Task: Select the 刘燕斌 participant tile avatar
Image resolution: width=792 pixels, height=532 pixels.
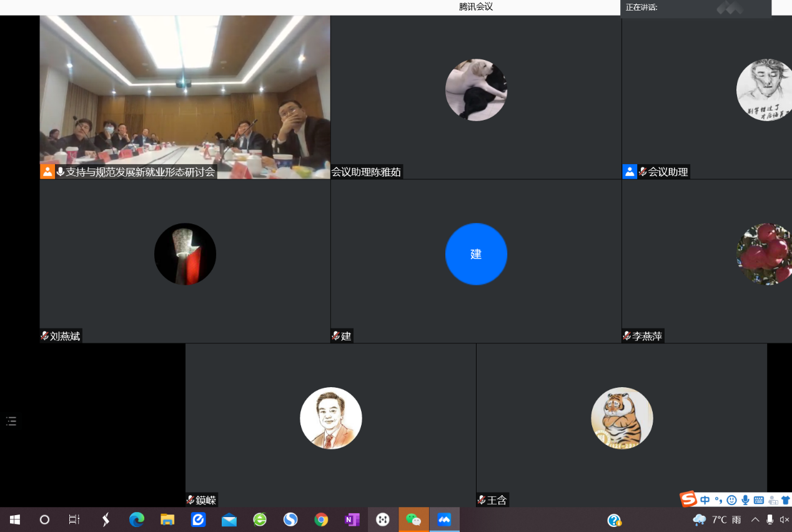Action: pyautogui.click(x=185, y=254)
